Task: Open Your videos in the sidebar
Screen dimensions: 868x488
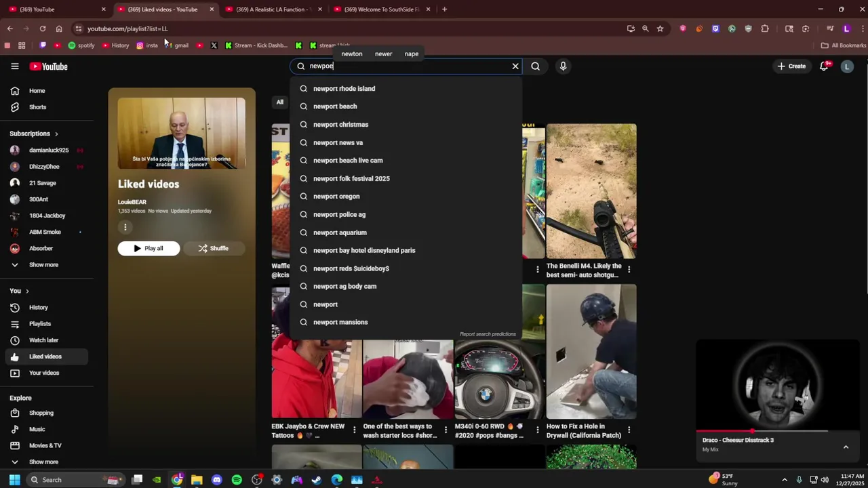Action: [x=45, y=373]
